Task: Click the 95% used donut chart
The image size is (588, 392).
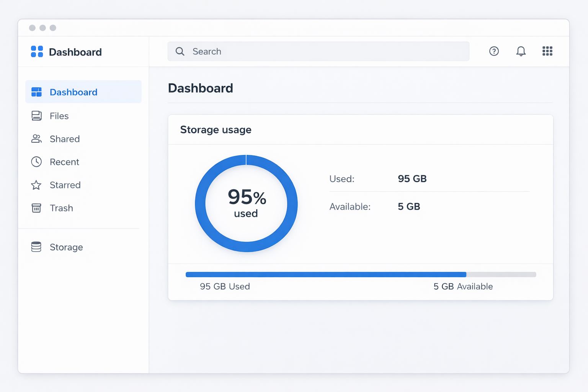Action: pos(246,203)
